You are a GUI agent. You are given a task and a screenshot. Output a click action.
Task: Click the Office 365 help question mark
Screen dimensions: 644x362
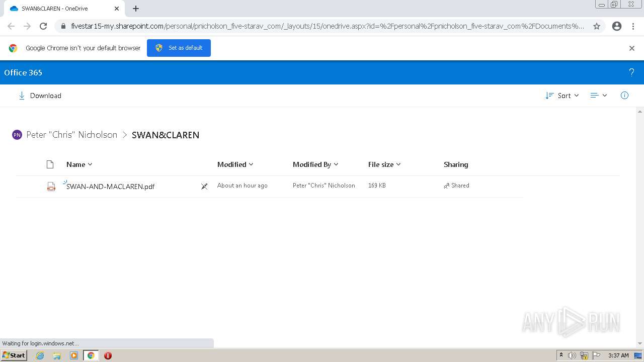[x=631, y=72]
